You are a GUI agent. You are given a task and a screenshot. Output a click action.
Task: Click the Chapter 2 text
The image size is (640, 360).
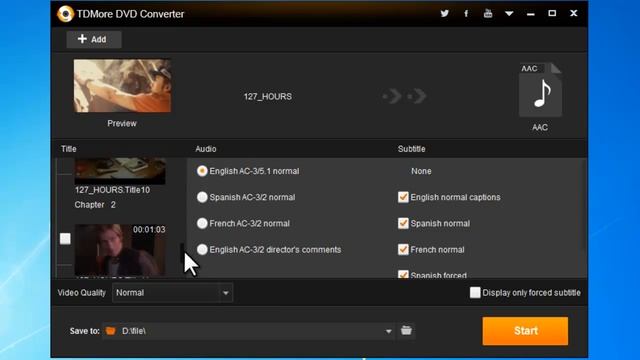tap(95, 204)
